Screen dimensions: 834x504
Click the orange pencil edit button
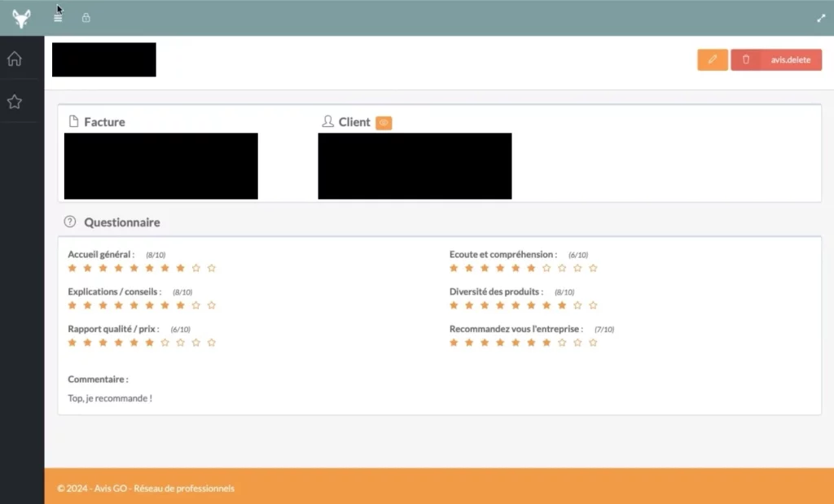pyautogui.click(x=713, y=59)
